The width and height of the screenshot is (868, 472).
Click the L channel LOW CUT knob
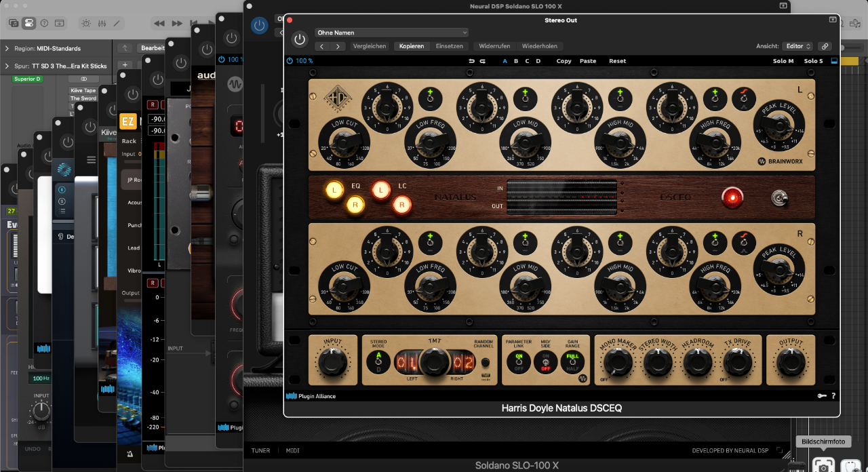[x=345, y=141]
